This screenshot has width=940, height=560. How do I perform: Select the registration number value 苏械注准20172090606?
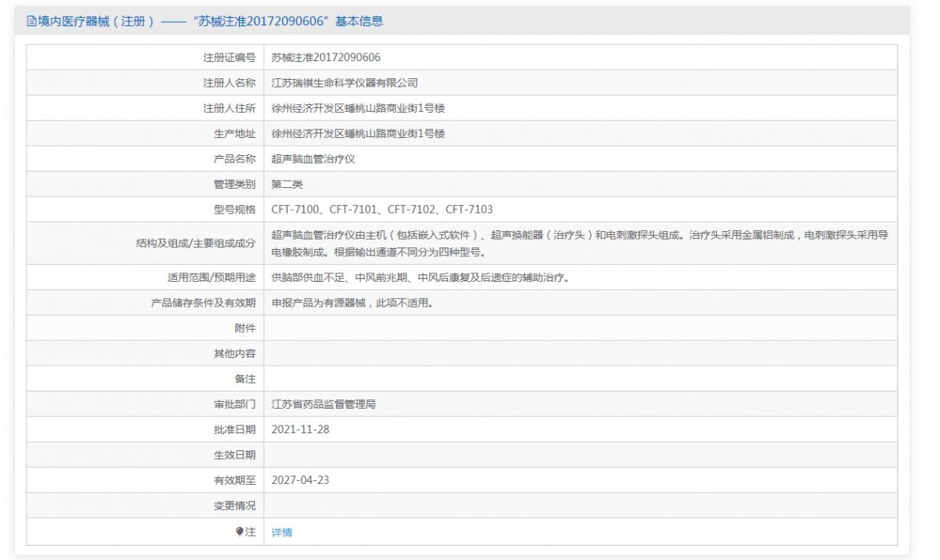(325, 57)
